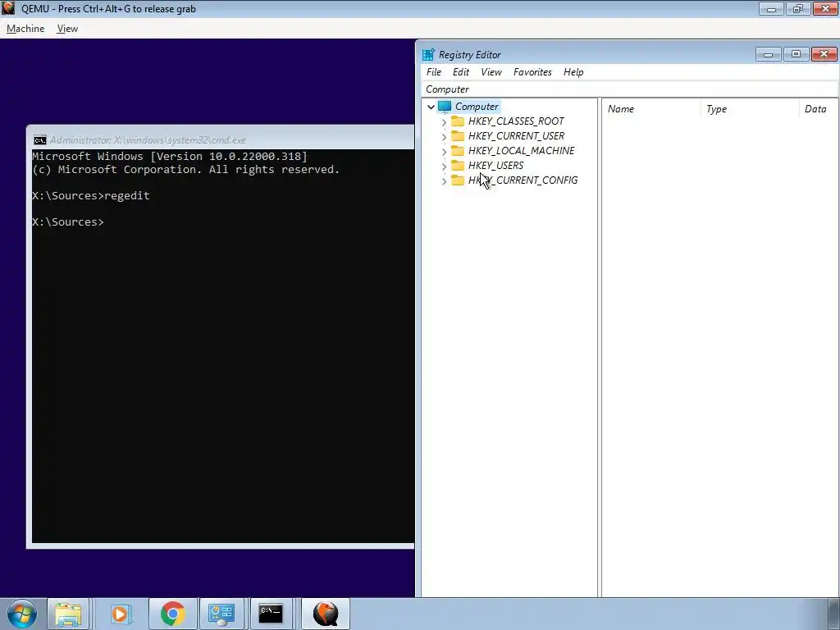840x630 pixels.
Task: Close the QEMU window
Action: point(825,8)
